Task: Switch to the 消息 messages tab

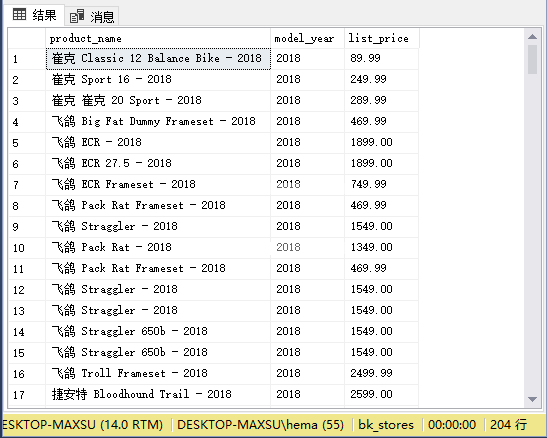Action: coord(92,16)
